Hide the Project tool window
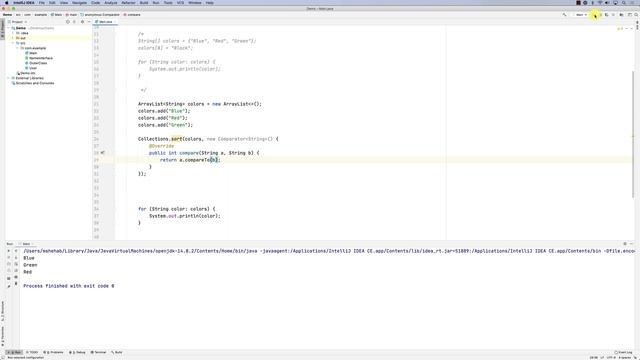This screenshot has height=360, width=640. (89, 22)
